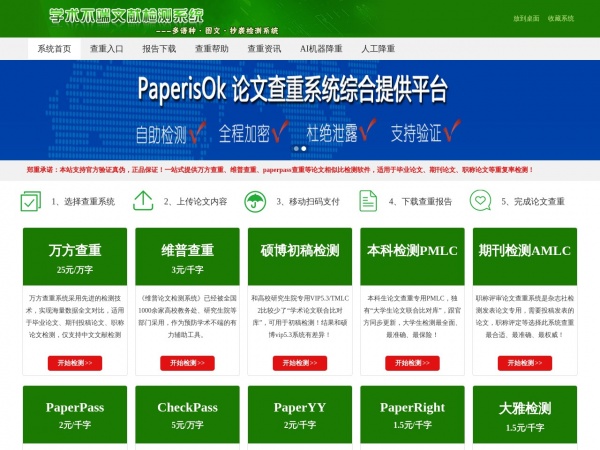Screen dimensions: 600x450
Task: Click the checkbox icon for step 1 选择查重系统
Action: 31,201
